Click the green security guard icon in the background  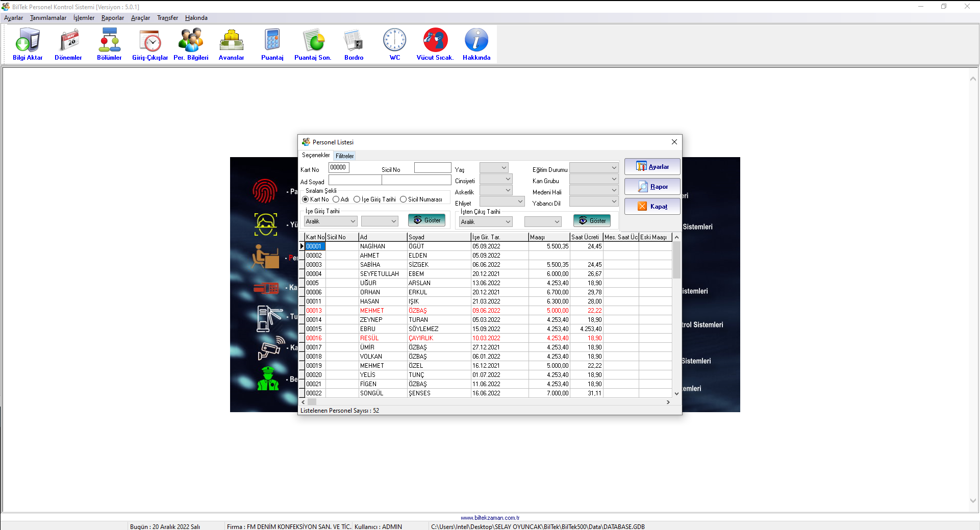268,378
